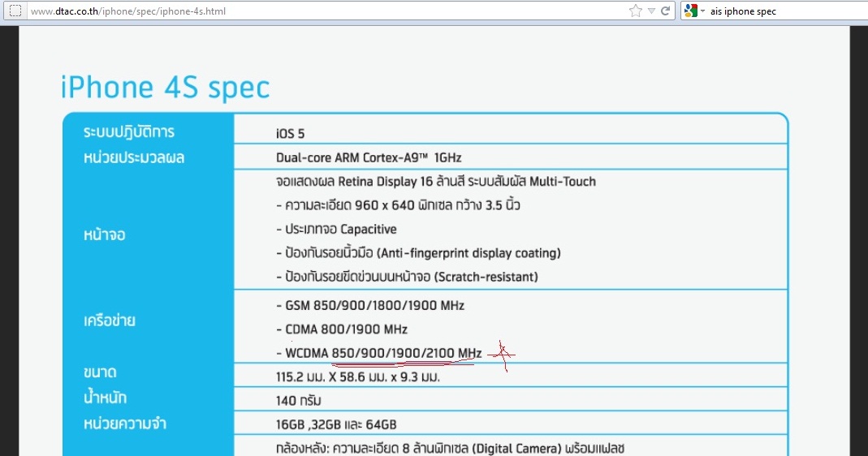
Task: Reload the page with the refresh icon
Action: coord(665,11)
